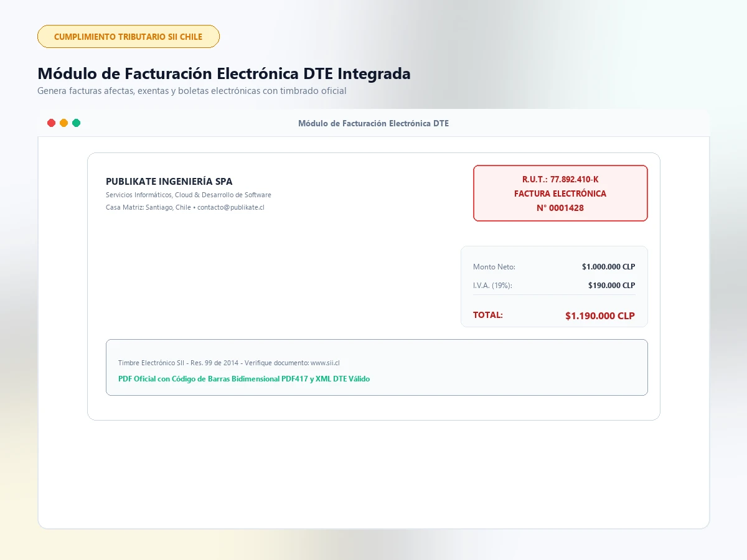747x560 pixels.
Task: Click the Timbre Electrónico SII verification line
Action: click(x=228, y=363)
